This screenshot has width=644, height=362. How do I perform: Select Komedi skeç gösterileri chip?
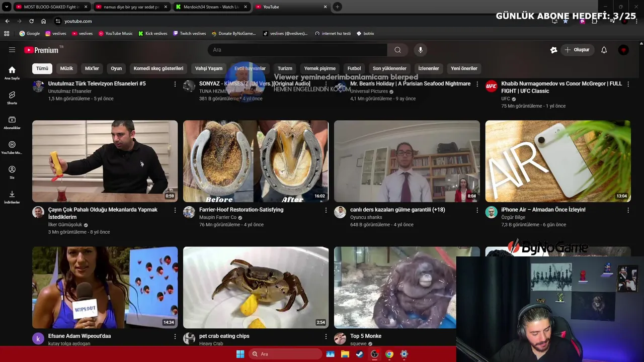click(x=158, y=68)
